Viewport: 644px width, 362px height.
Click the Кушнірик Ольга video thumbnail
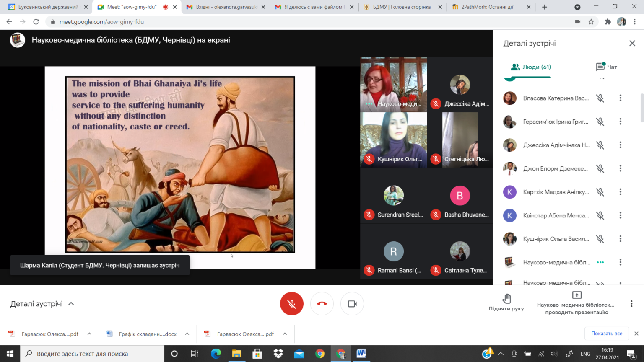click(x=394, y=140)
